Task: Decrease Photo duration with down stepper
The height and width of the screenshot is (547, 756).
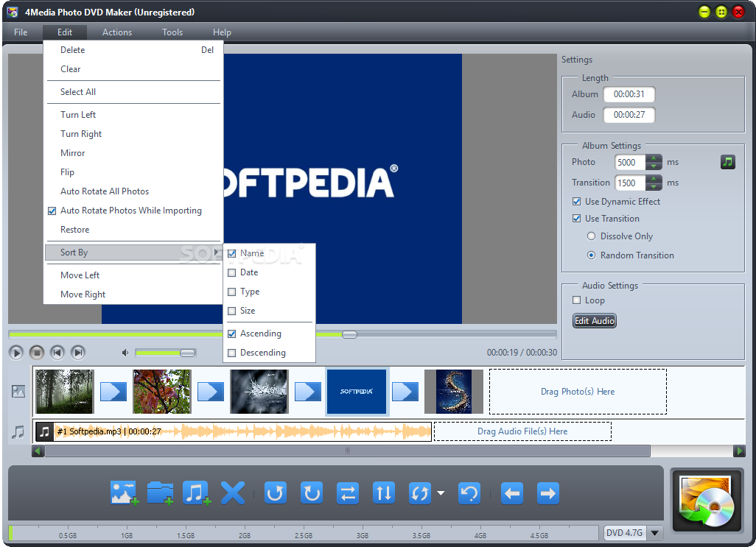Action: (x=654, y=166)
